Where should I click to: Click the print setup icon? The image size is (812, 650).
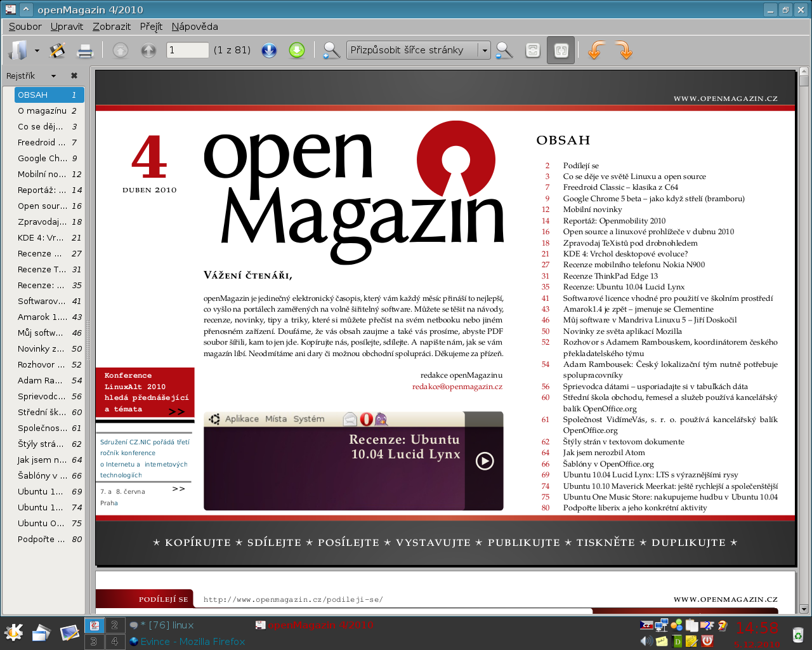(57, 50)
